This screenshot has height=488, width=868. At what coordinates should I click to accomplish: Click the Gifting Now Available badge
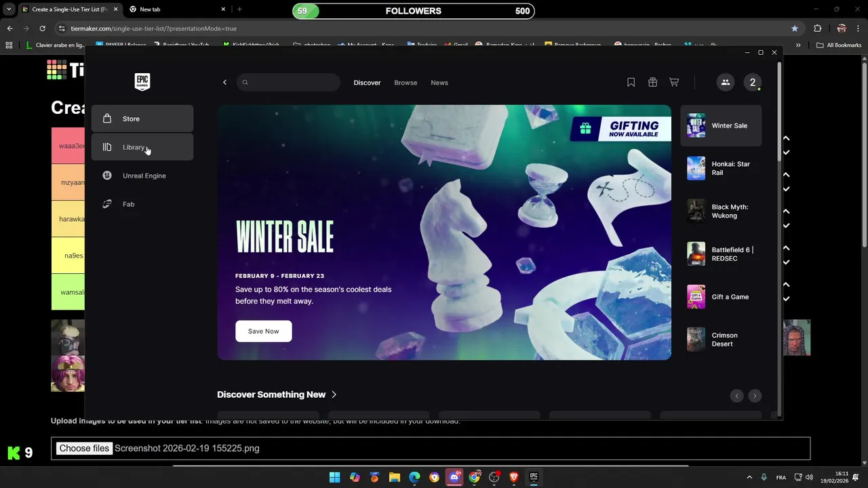tap(620, 128)
